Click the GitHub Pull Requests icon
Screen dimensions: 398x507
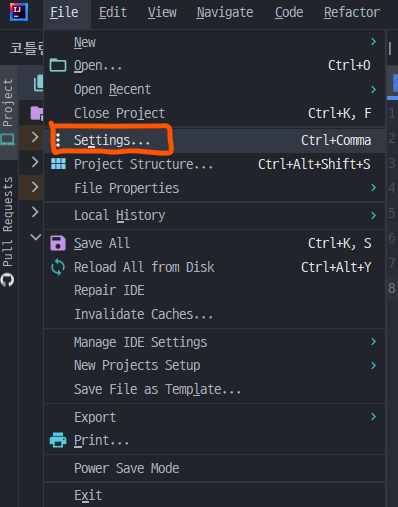coord(7,280)
